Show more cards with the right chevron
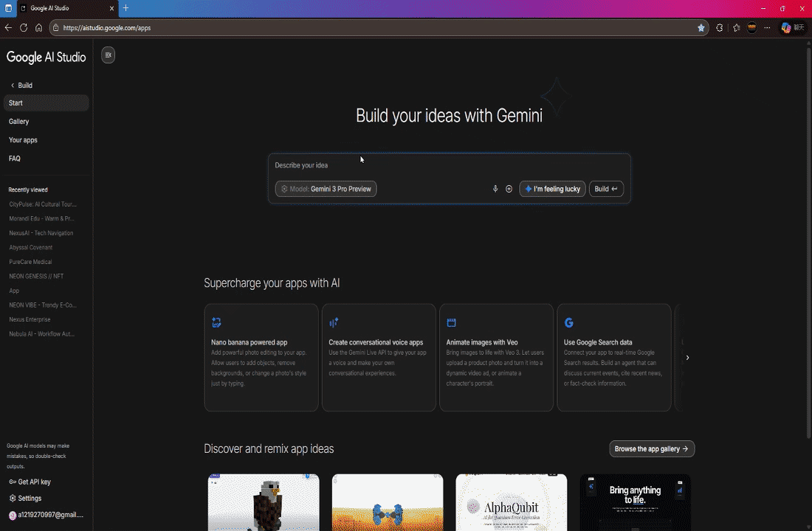The height and width of the screenshot is (531, 812). pos(687,358)
